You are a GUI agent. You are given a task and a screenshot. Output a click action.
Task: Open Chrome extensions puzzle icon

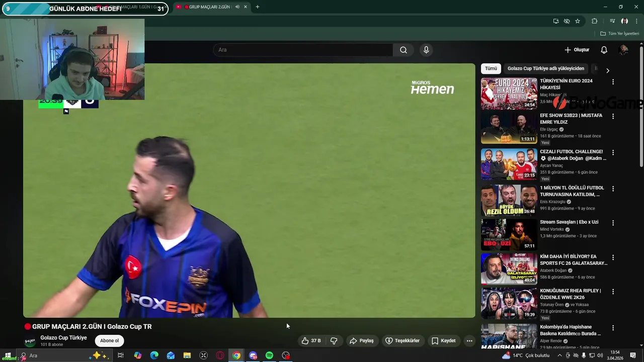pos(595,21)
